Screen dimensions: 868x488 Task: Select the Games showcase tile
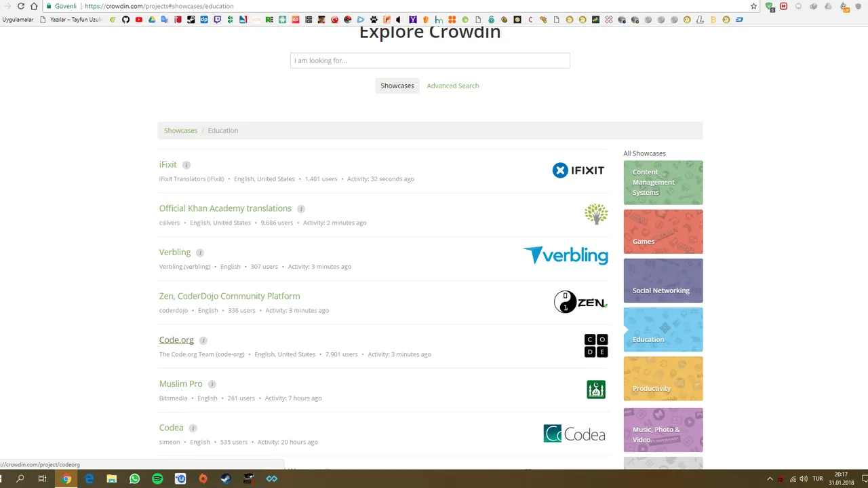663,231
